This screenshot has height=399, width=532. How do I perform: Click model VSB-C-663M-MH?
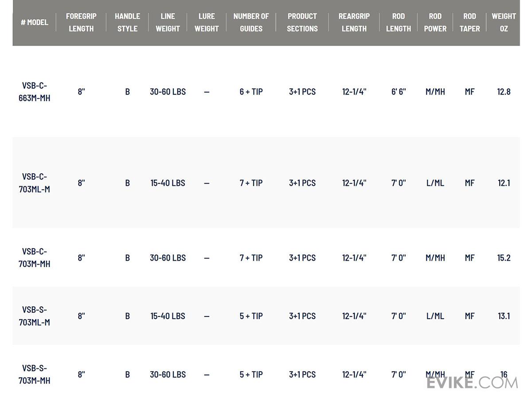point(34,92)
